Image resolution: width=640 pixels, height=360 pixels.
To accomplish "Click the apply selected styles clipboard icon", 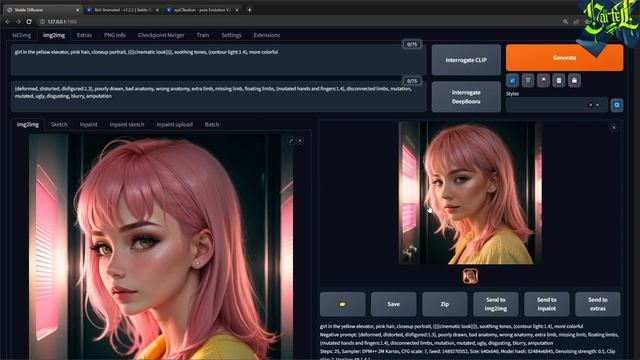I will point(559,80).
